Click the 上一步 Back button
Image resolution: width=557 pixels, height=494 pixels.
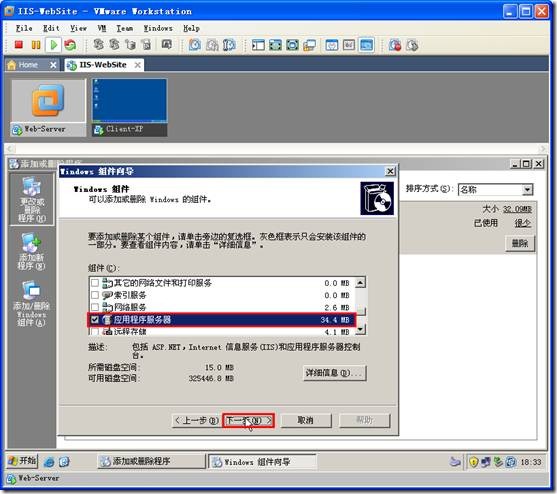pos(196,420)
